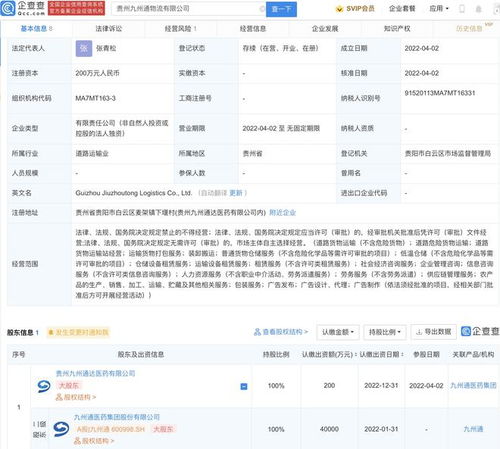Screen dimensions: 500x449
Task: Click the A股|九州通 600998.SH stock tag
Action: (111, 429)
